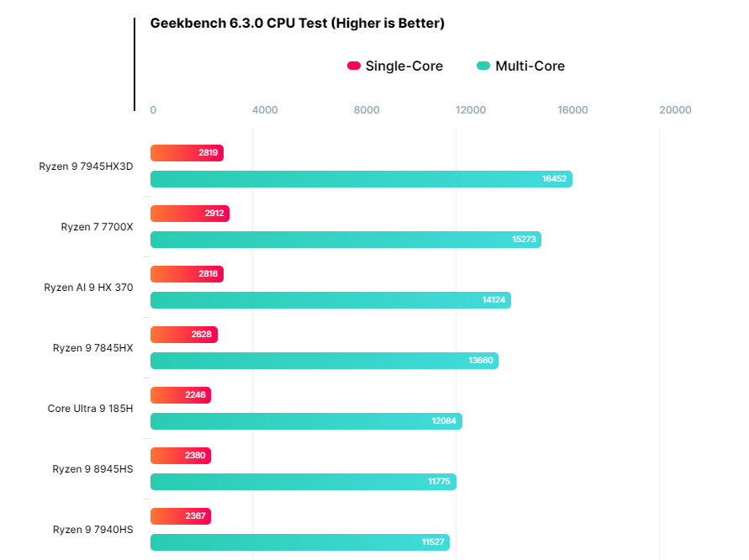
Task: Click the Ryzen 7 7700X multi-core bar (15273)
Action: tap(345, 240)
